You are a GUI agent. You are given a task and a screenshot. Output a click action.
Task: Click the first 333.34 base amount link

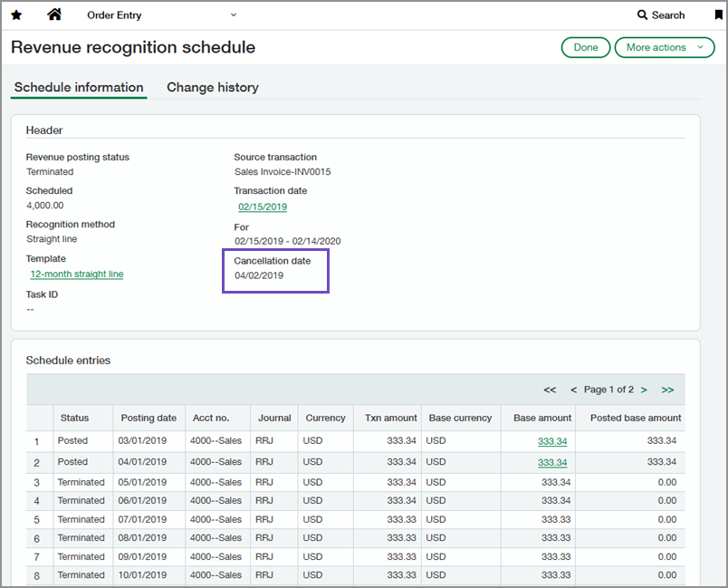coord(552,440)
